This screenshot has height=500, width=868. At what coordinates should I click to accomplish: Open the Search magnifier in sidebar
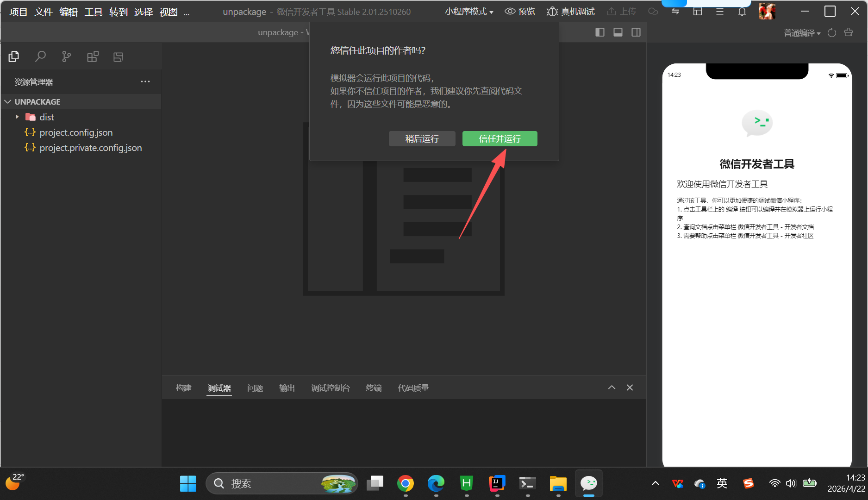point(40,56)
